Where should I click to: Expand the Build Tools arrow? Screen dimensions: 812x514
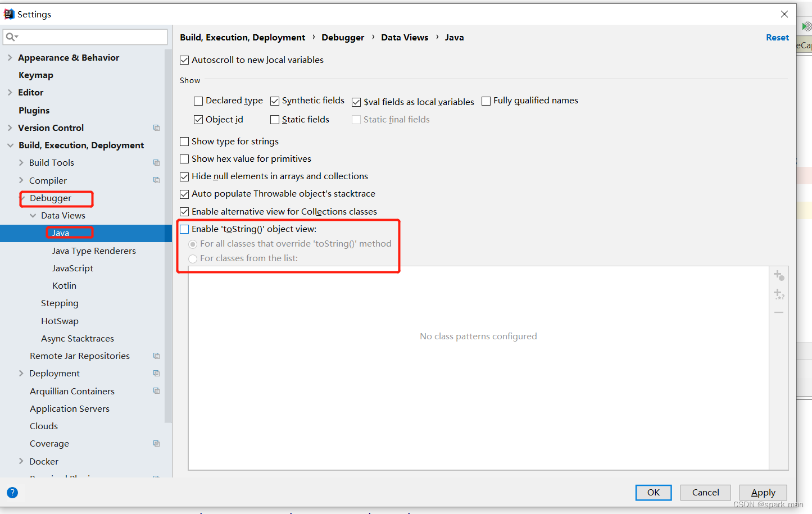pos(21,162)
